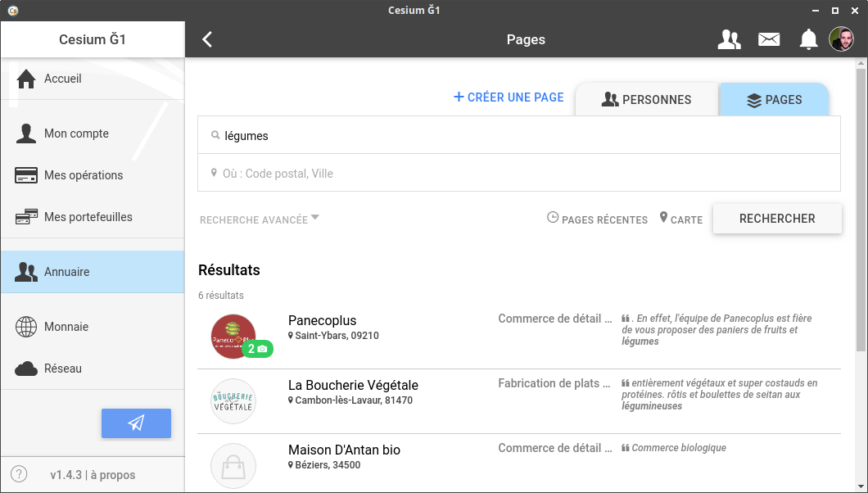Open Mes opérations in the sidebar
868x493 pixels.
click(x=93, y=175)
